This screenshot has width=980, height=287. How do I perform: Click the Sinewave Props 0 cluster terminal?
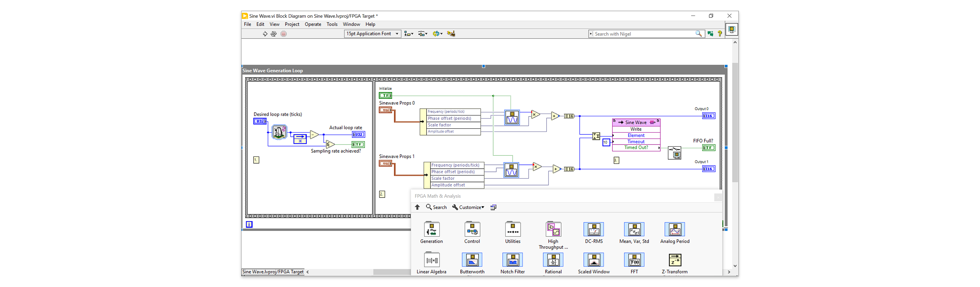[385, 110]
